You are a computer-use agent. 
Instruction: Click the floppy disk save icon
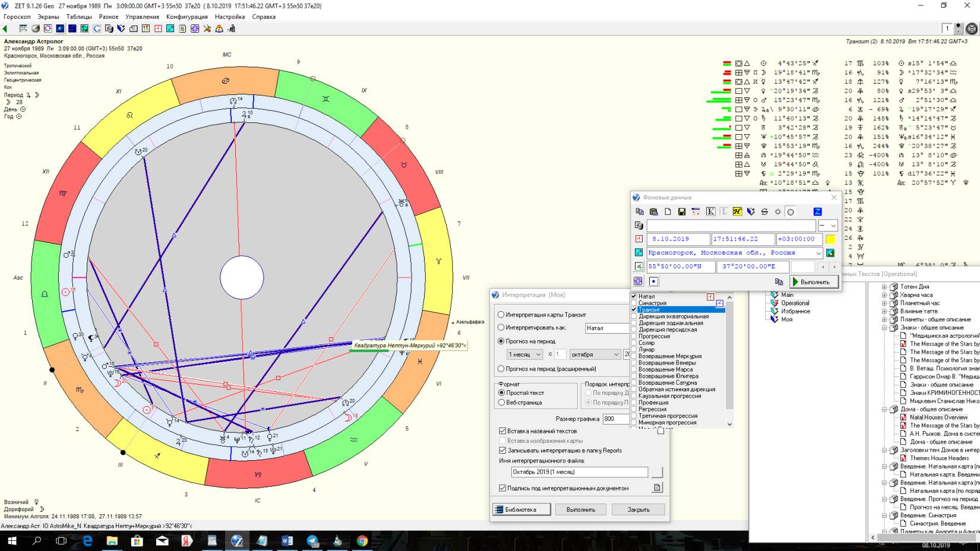pos(682,212)
